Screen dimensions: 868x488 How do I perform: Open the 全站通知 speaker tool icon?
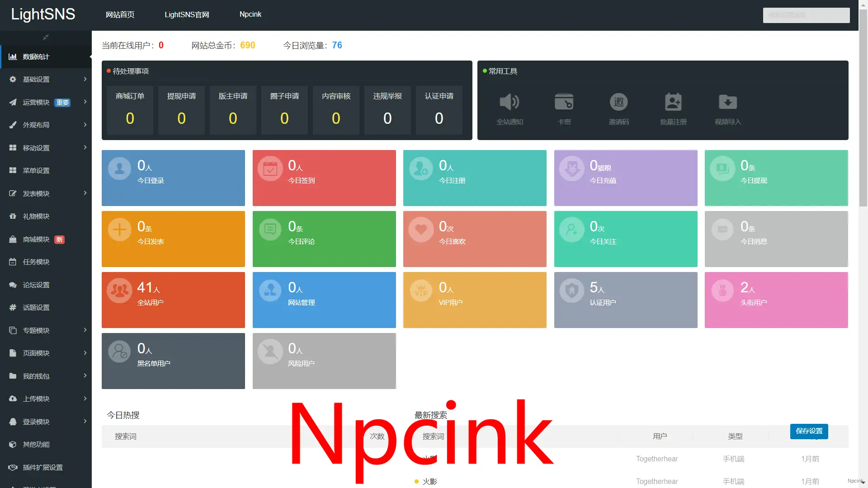[509, 103]
